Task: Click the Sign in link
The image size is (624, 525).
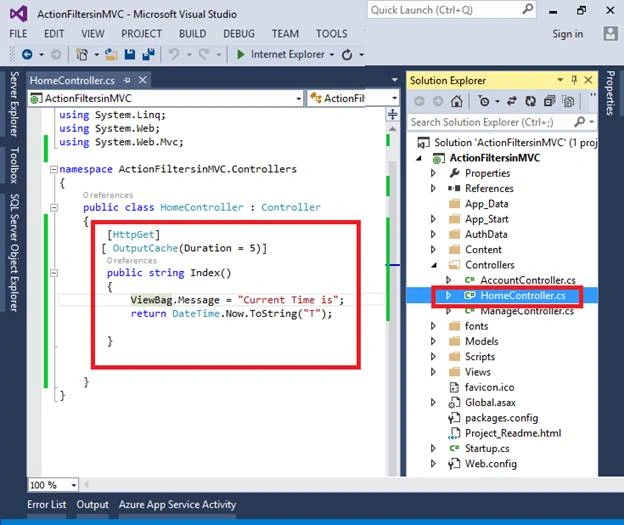Action: tap(567, 34)
